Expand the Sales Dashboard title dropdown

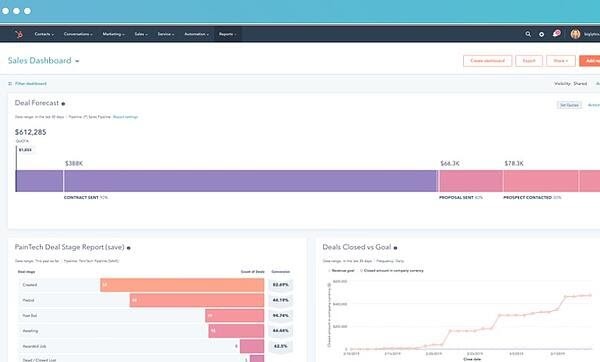(x=77, y=61)
